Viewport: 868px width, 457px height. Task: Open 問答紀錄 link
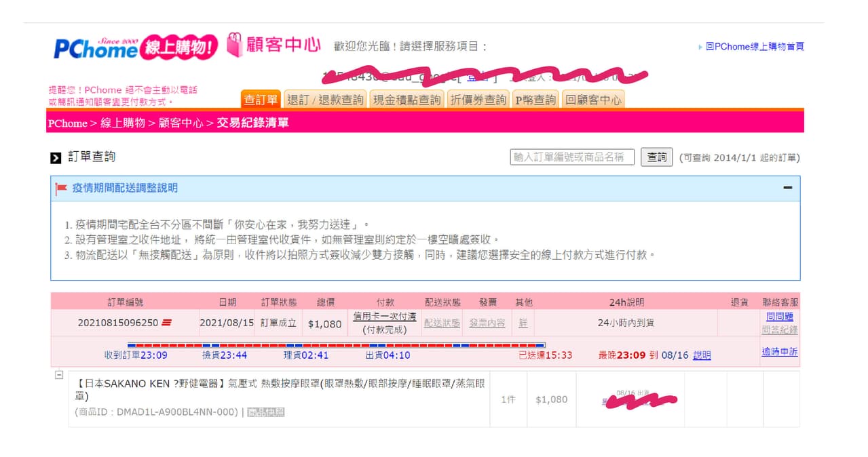(x=780, y=330)
